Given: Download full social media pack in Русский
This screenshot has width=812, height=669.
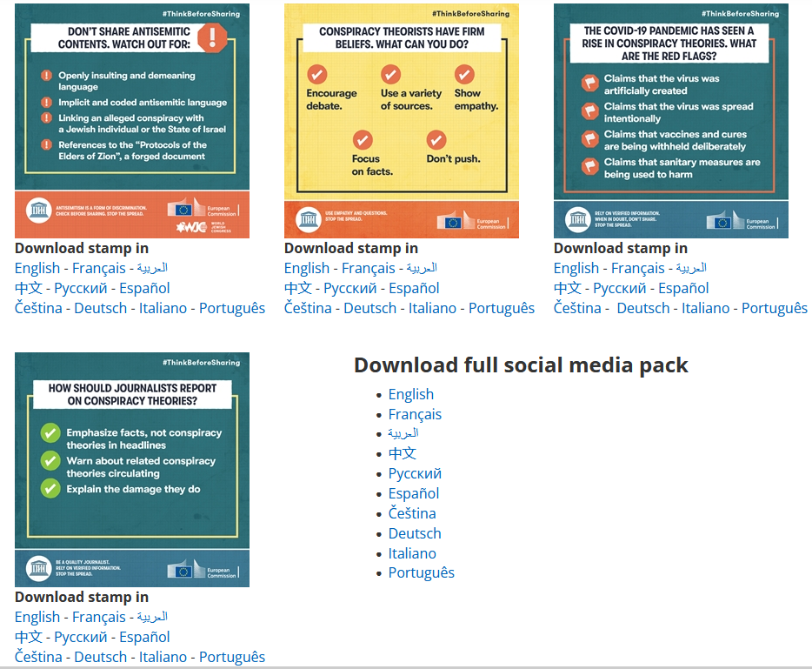Looking at the screenshot, I should 416,473.
